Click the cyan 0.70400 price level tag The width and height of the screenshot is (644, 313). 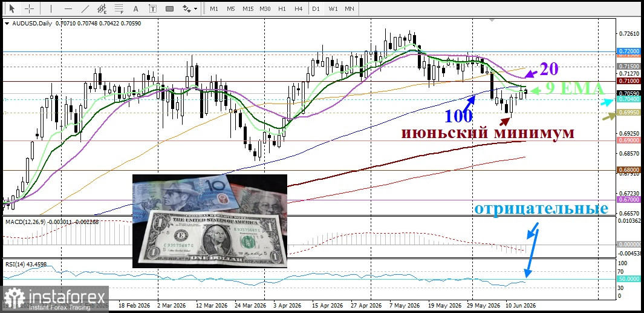628,99
